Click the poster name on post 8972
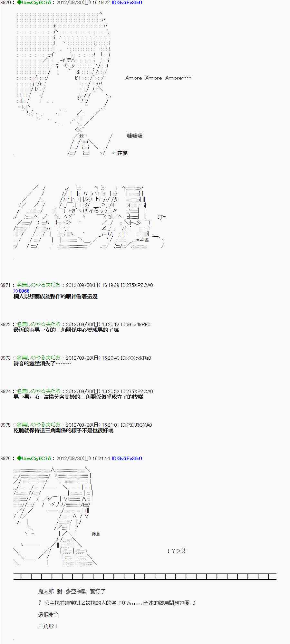 click(x=38, y=324)
